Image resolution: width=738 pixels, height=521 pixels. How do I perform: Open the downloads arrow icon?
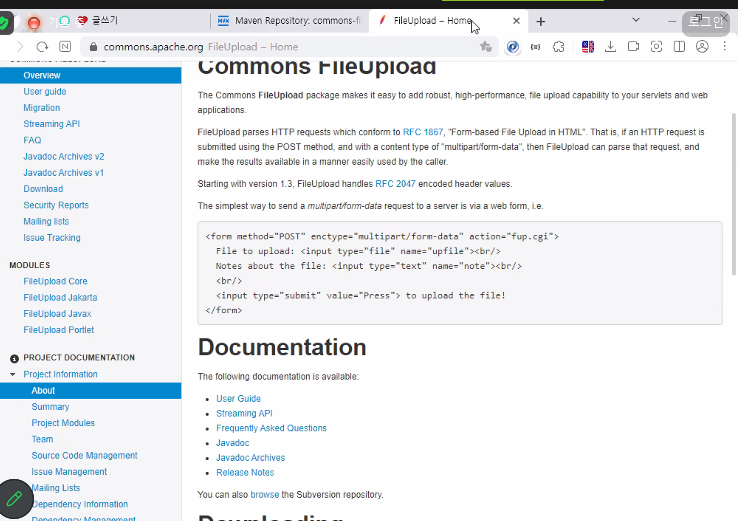coord(610,47)
